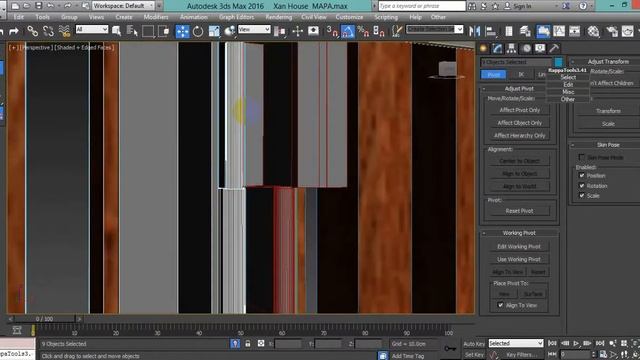Click the Align tool icon

click(490, 31)
